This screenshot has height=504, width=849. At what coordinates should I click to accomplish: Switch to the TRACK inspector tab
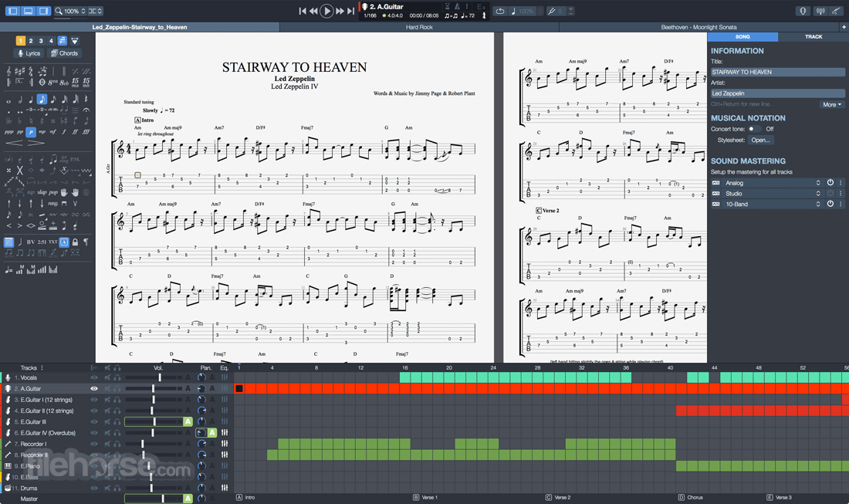click(x=813, y=37)
